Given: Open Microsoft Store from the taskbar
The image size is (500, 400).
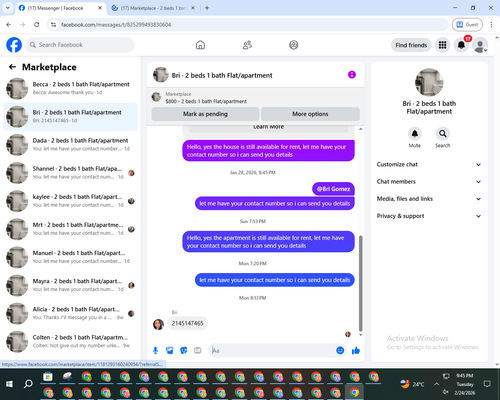Looking at the screenshot, I should tap(48, 377).
